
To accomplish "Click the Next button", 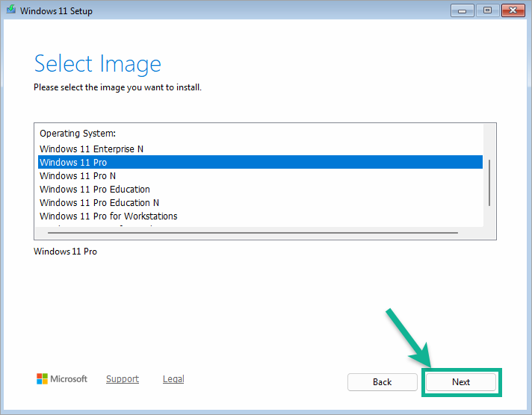I will pos(461,382).
